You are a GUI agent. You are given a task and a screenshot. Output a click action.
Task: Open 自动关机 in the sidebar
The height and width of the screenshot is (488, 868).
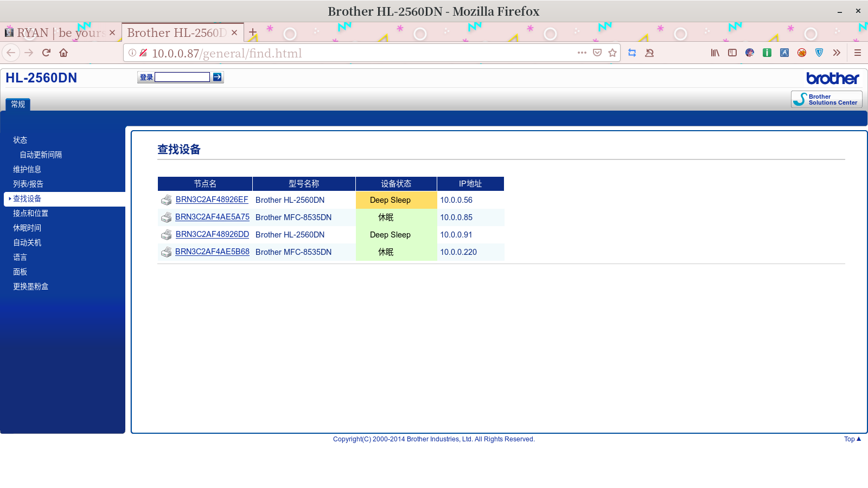pyautogui.click(x=27, y=242)
